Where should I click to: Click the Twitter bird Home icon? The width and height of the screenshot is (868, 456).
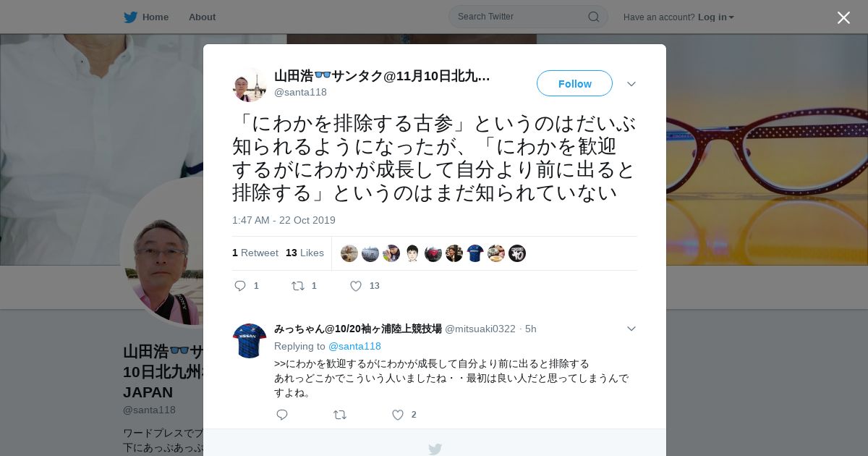[130, 17]
